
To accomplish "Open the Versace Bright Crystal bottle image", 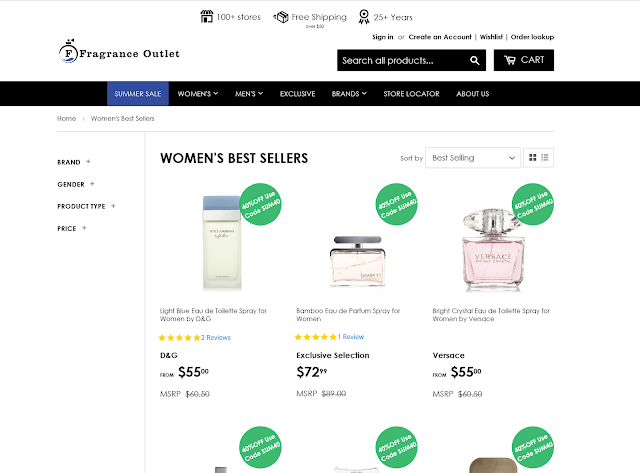I will pyautogui.click(x=493, y=250).
